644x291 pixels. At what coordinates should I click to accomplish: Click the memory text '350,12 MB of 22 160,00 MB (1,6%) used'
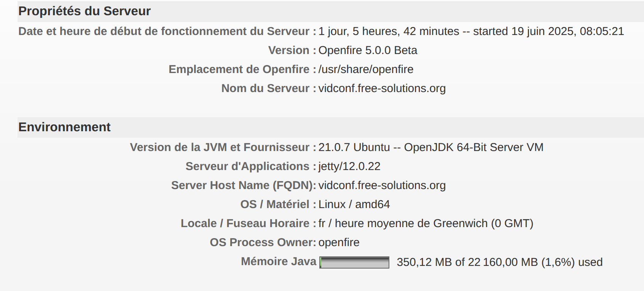(499, 262)
